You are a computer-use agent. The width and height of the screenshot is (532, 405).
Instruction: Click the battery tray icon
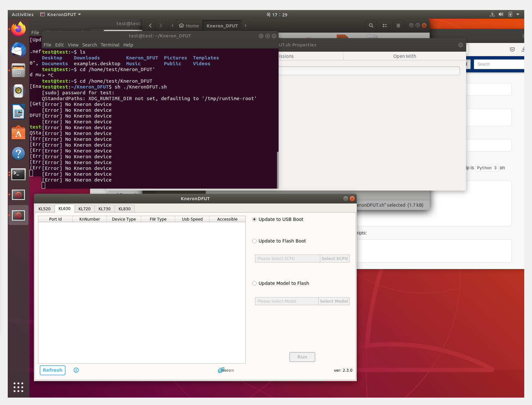tap(510, 15)
